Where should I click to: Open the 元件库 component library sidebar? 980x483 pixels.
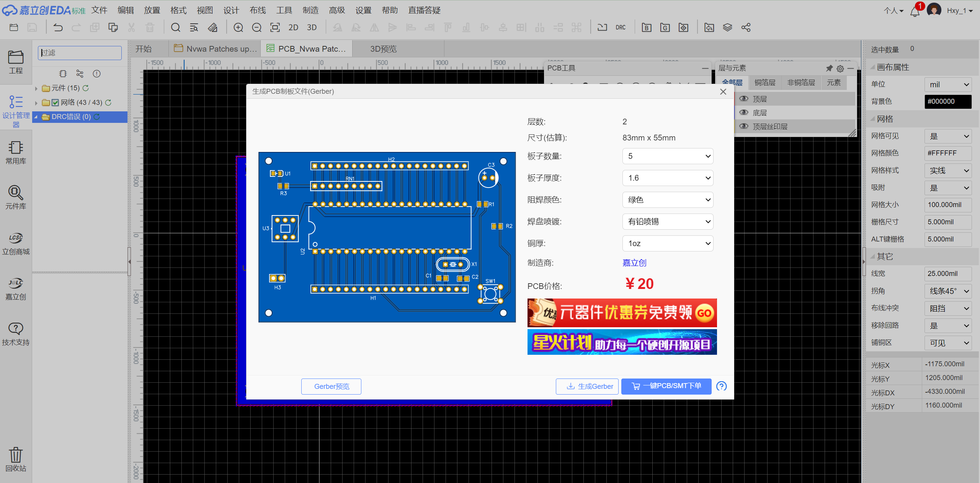(16, 197)
